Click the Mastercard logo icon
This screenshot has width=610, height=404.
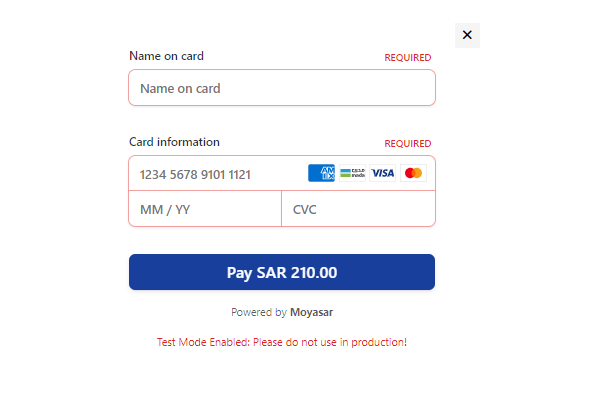point(413,173)
